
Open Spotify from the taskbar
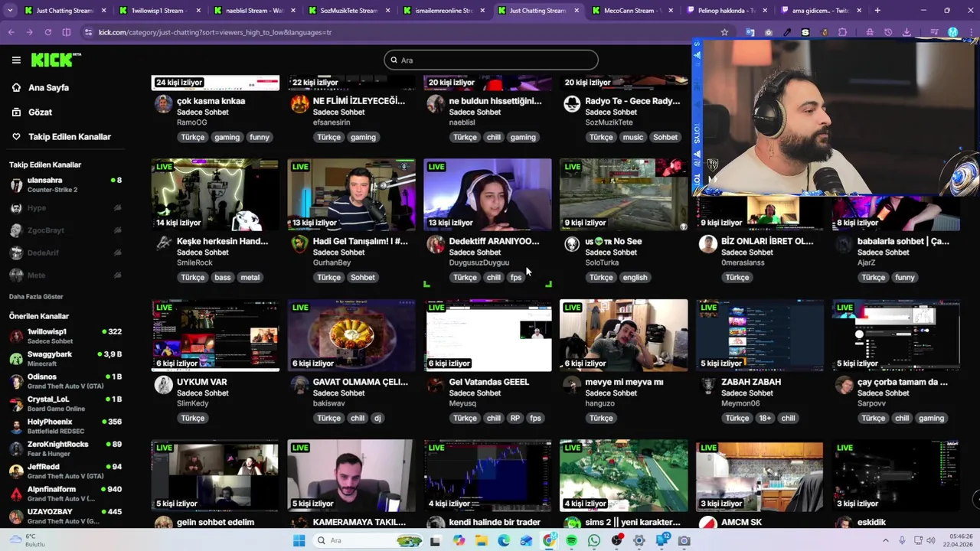pyautogui.click(x=571, y=540)
